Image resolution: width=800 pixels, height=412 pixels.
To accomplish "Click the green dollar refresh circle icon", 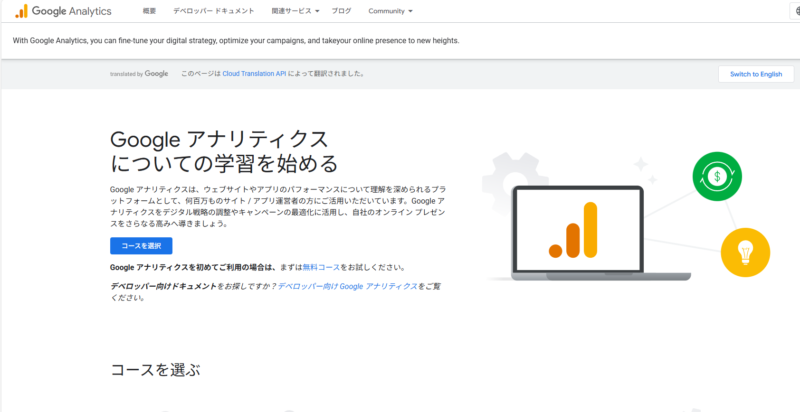I will (717, 176).
